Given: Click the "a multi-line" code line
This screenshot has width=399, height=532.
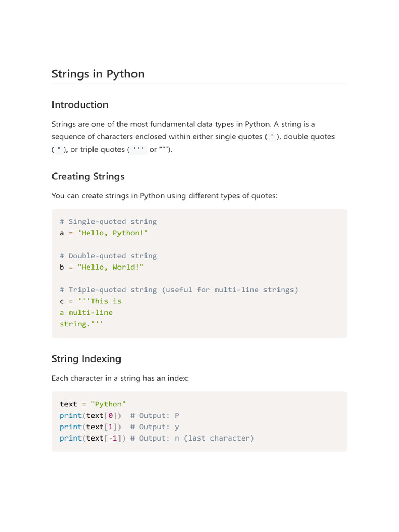Looking at the screenshot, I should (x=86, y=313).
